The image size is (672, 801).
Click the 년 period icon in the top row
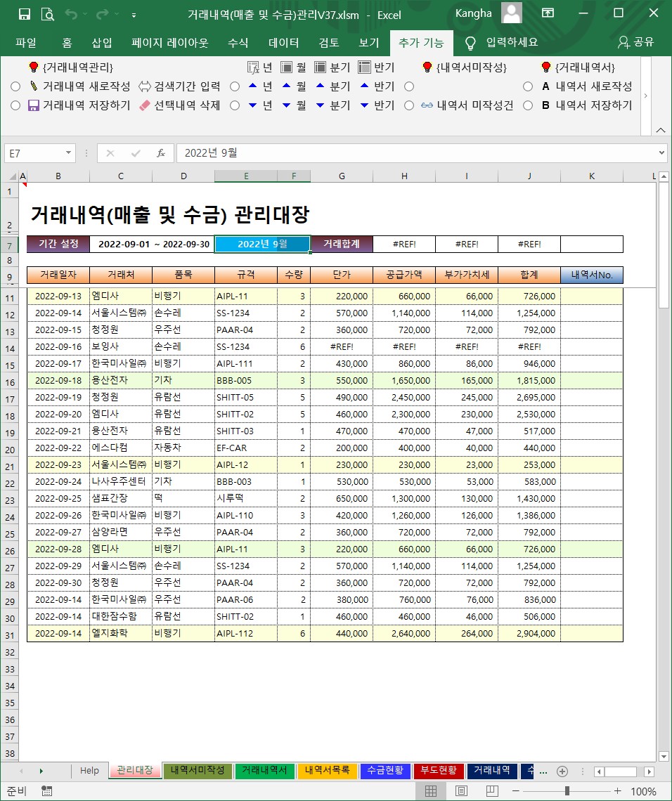(254, 67)
